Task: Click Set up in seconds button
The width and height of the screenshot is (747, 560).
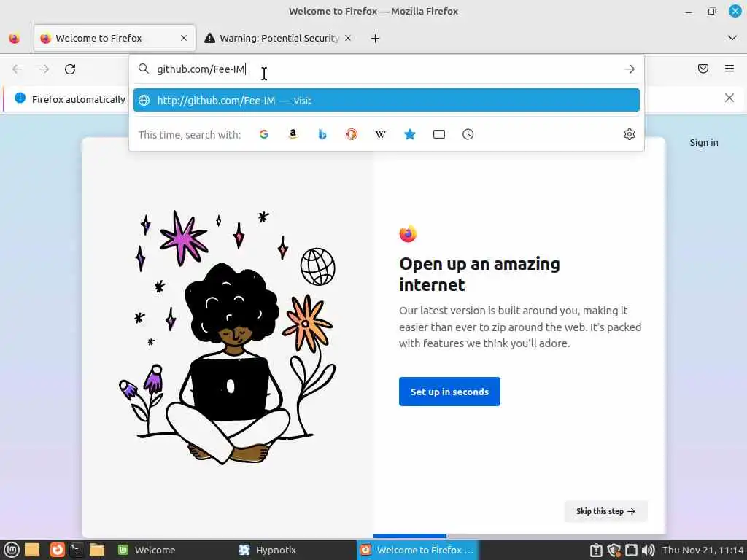Action: [x=449, y=392]
